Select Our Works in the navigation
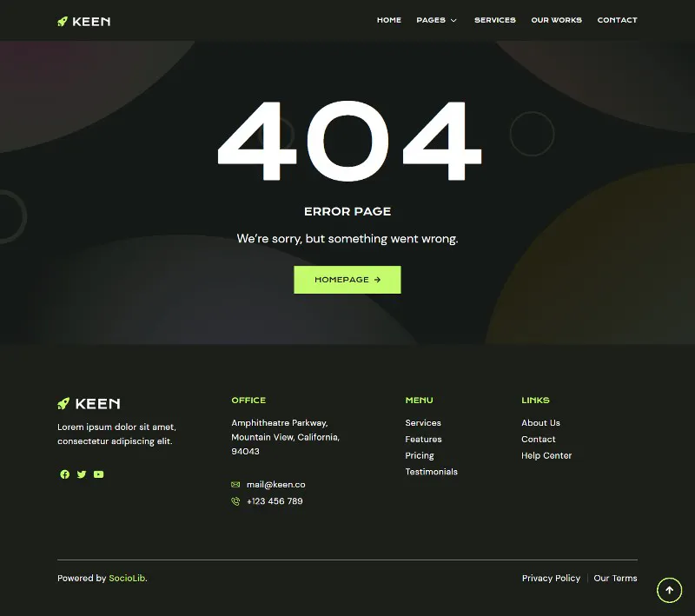The image size is (695, 616). point(556,20)
